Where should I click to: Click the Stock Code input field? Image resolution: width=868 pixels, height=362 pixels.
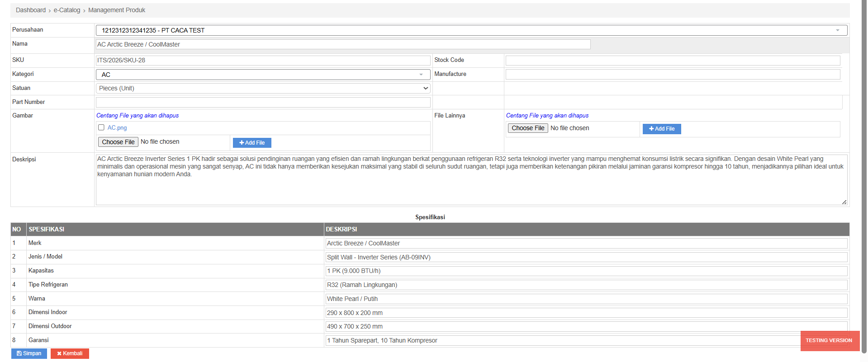click(x=673, y=61)
